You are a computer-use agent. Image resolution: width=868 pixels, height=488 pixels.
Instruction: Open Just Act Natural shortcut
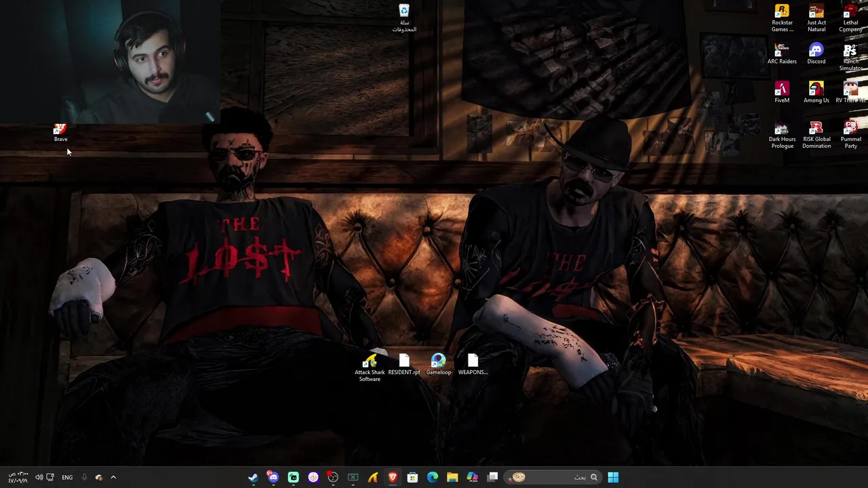816,18
